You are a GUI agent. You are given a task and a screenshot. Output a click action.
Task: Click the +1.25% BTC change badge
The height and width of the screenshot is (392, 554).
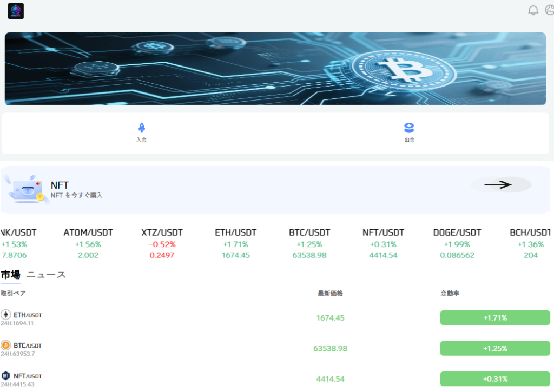(495, 349)
